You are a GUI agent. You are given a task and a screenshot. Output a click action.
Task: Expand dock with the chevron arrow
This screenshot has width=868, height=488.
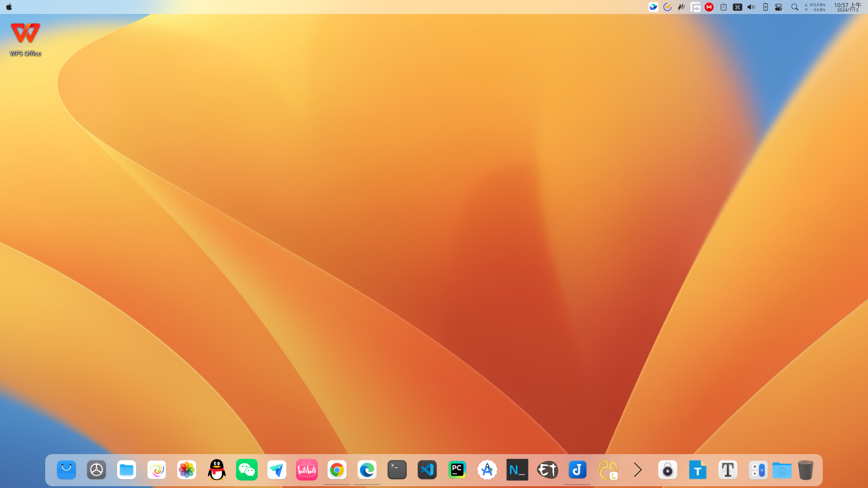click(x=637, y=470)
